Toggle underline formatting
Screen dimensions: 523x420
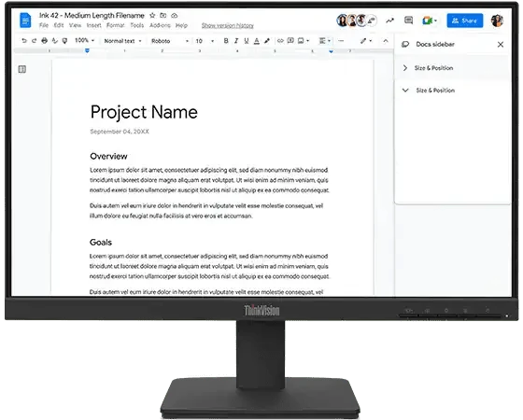pos(247,41)
